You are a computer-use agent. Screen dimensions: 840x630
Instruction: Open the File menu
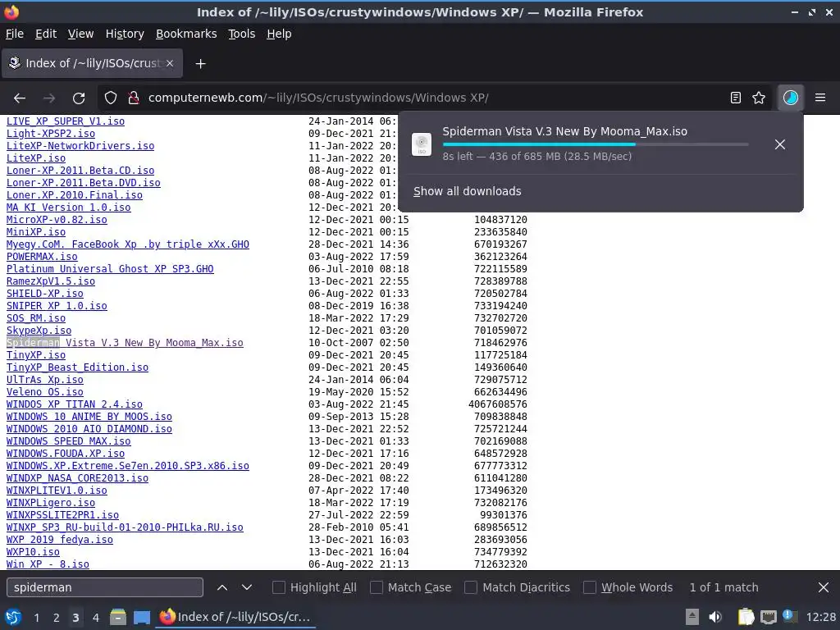15,34
